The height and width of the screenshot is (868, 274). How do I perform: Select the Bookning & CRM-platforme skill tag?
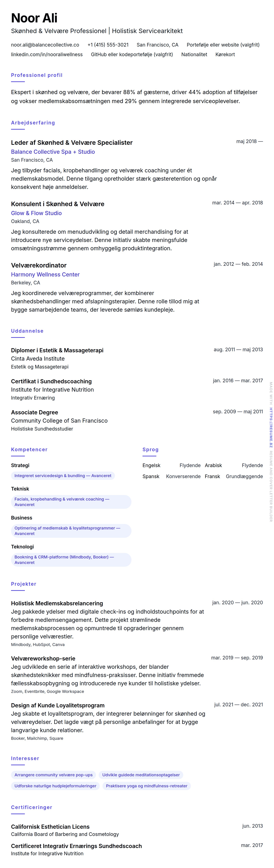tap(71, 560)
